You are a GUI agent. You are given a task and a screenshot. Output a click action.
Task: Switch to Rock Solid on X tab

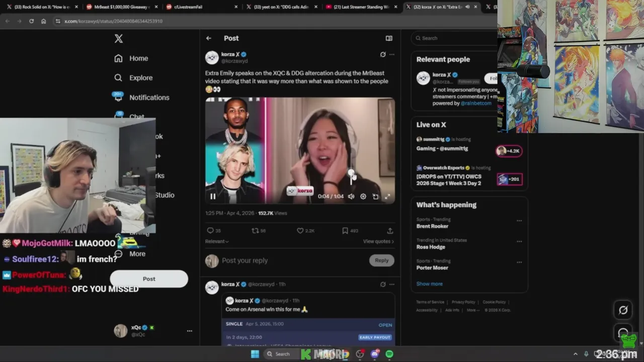[x=43, y=7]
